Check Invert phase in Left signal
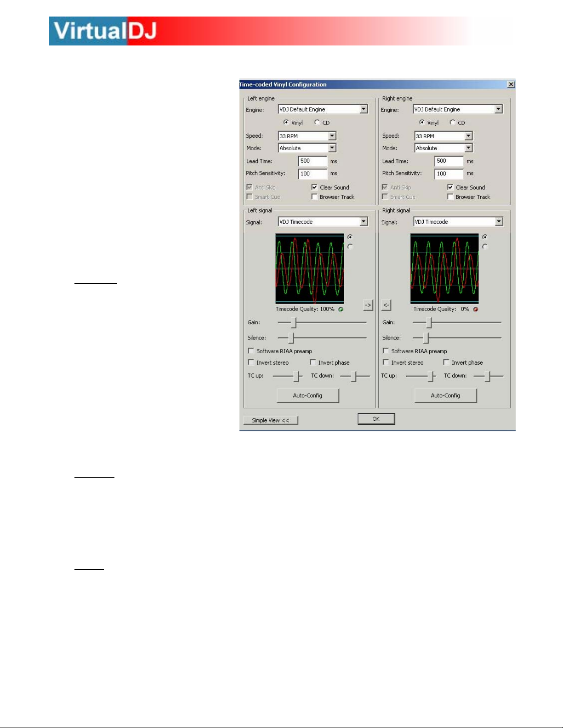The height and width of the screenshot is (728, 563). click(x=313, y=362)
